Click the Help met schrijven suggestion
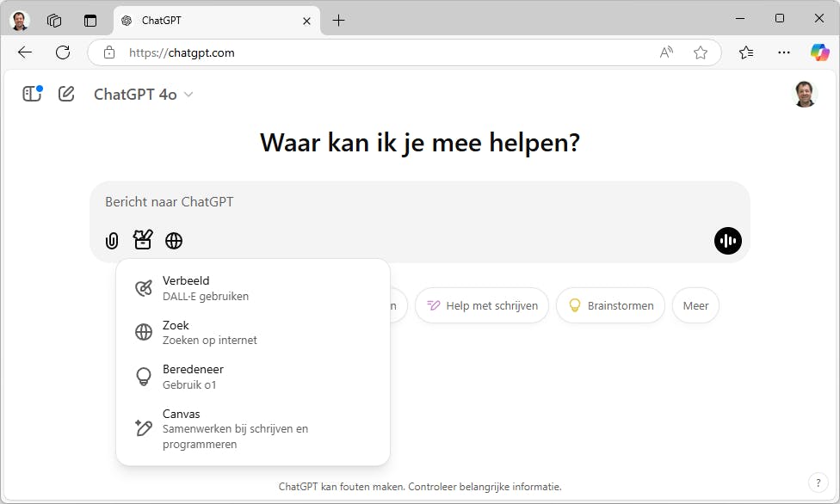Viewport: 840px width, 504px height. (482, 305)
